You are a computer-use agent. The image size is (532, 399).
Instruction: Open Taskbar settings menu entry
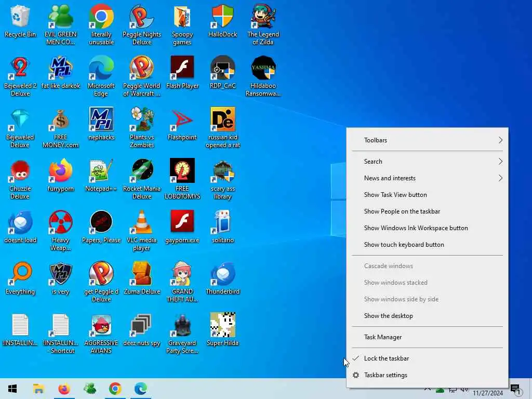point(427,375)
